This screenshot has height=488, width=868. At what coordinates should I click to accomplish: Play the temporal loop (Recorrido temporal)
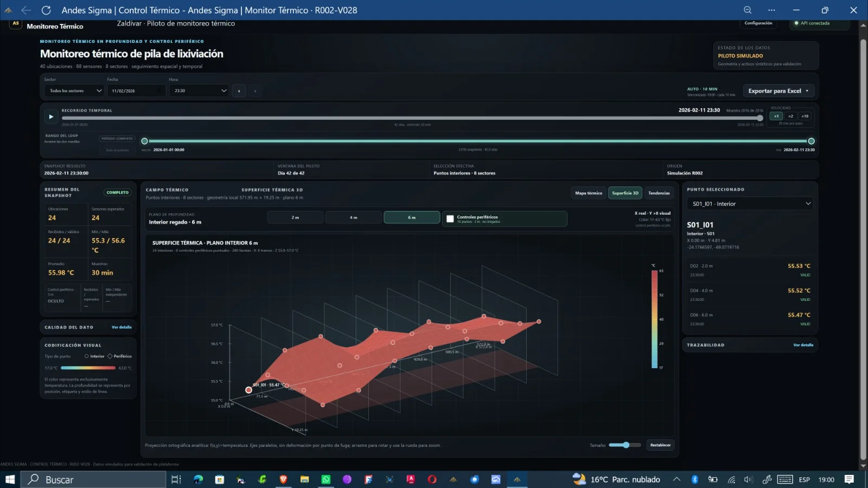51,117
